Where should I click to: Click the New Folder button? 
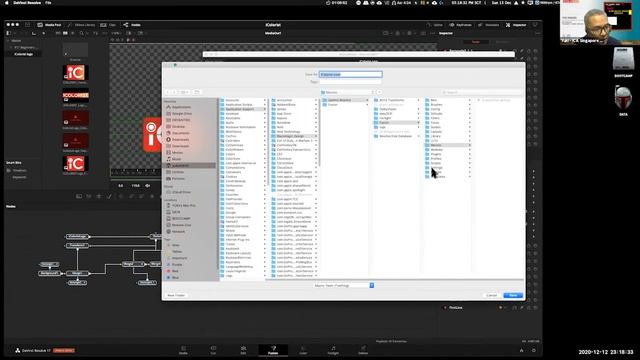coord(176,295)
